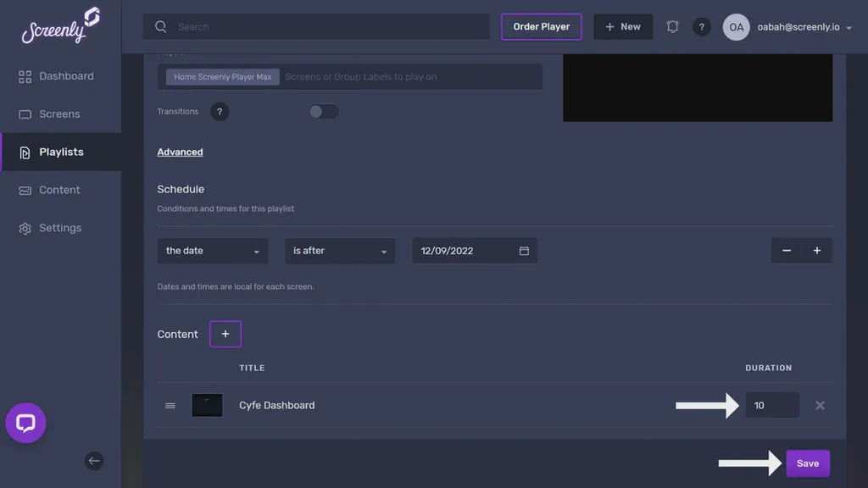Open the 'the date' dropdown

[x=212, y=250]
